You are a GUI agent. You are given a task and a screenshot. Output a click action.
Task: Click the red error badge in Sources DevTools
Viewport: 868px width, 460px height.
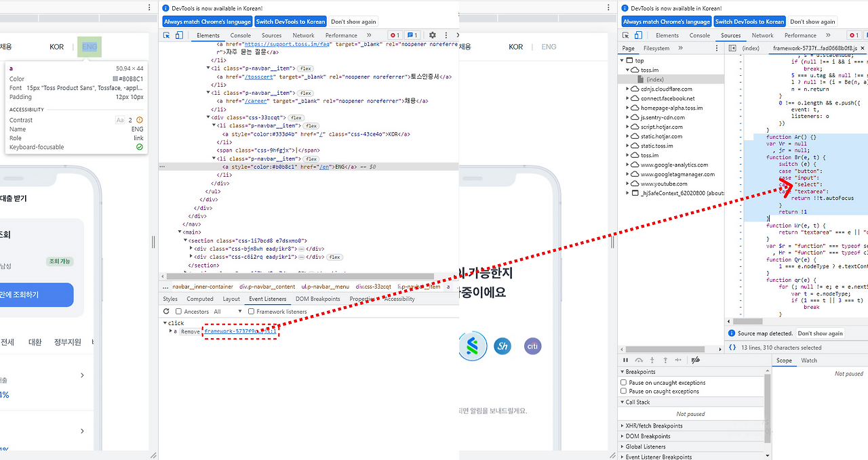(853, 35)
